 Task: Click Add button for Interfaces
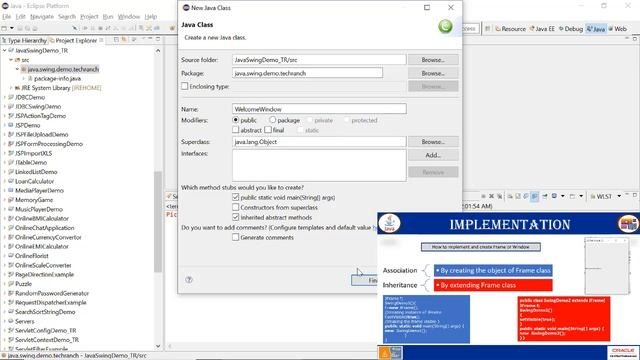coord(433,155)
